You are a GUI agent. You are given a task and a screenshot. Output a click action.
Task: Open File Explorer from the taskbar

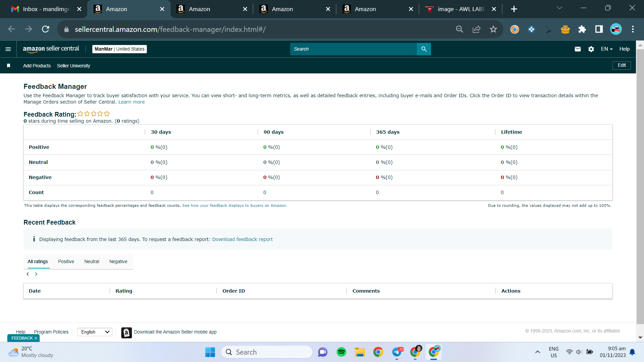pyautogui.click(x=360, y=352)
